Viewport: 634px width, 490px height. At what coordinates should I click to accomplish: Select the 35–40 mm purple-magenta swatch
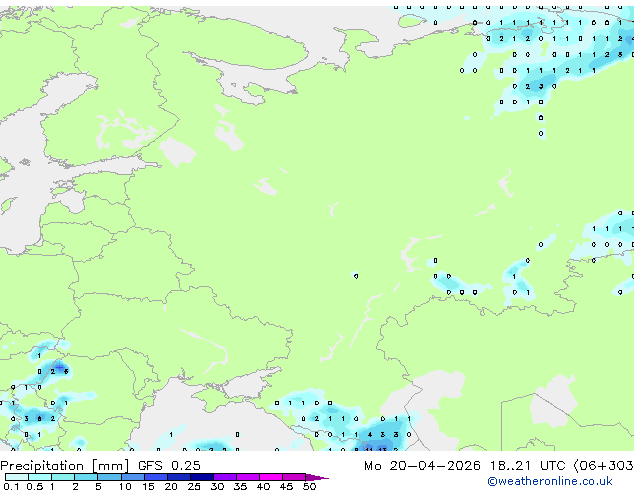pyautogui.click(x=248, y=477)
